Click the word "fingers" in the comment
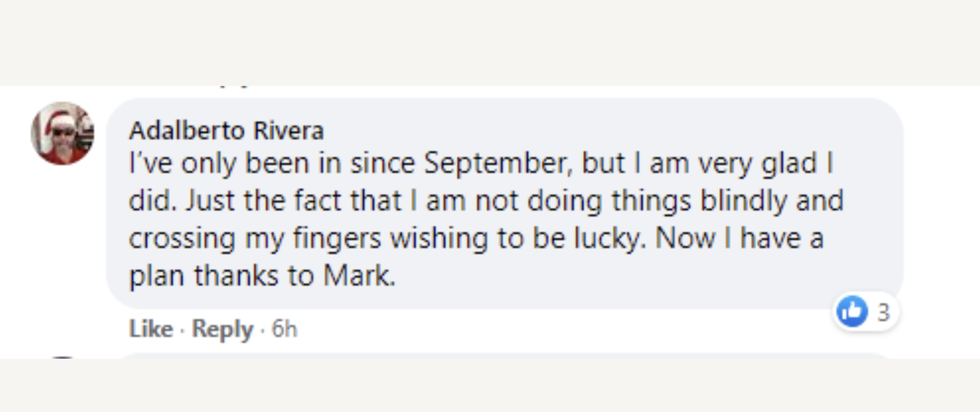Screen dimensions: 980x412 (x=337, y=238)
